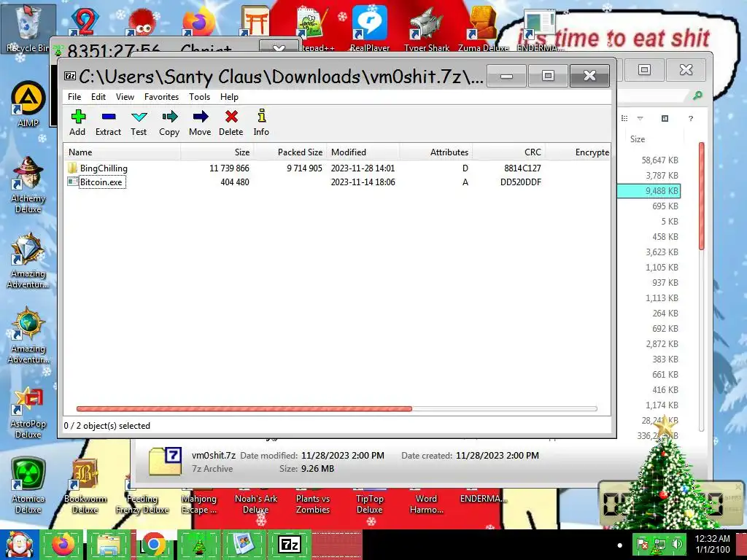
Task: Select the Bitcoin.exe file row
Action: pos(337,182)
